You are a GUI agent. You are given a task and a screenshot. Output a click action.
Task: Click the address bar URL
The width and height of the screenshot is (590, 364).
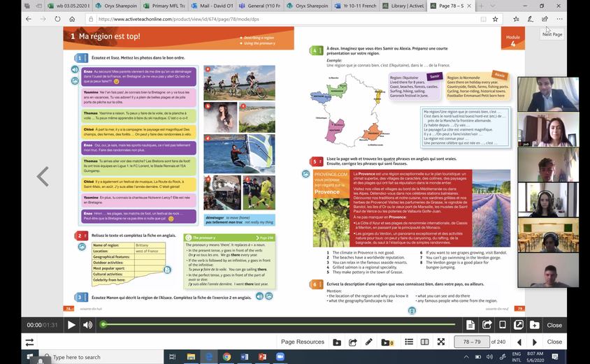tap(179, 19)
